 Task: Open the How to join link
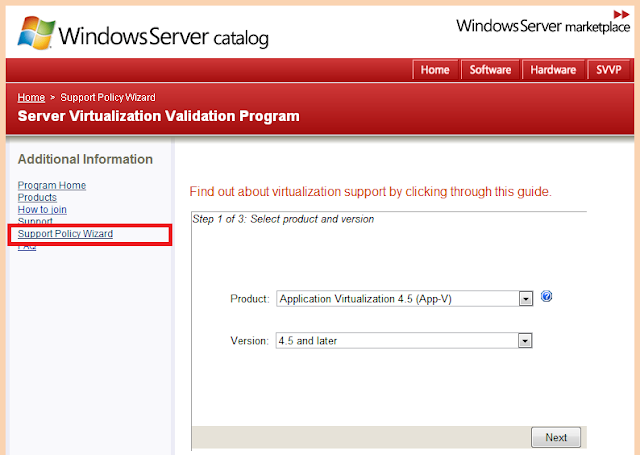pos(42,209)
